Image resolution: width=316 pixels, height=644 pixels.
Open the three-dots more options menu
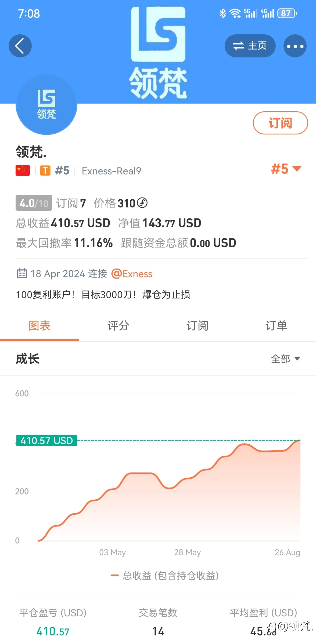[295, 46]
